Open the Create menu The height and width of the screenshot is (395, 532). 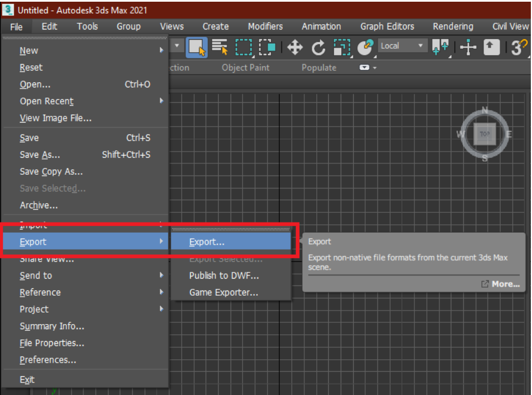[x=215, y=27]
